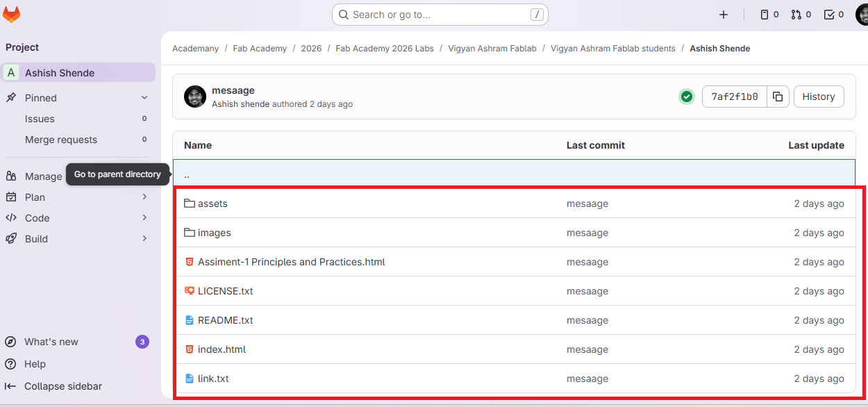This screenshot has width=868, height=407.
Task: Open Merge requests in the sidebar
Action: point(61,140)
